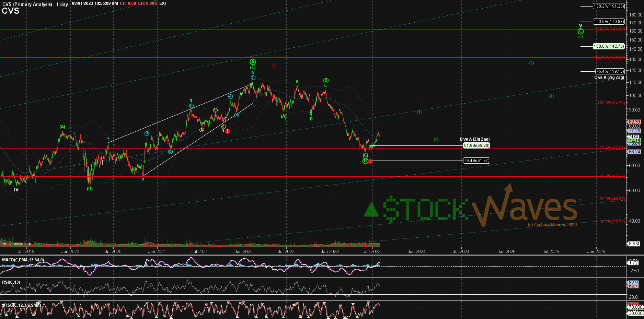Click Jul-2019 on the time axis

26,251
